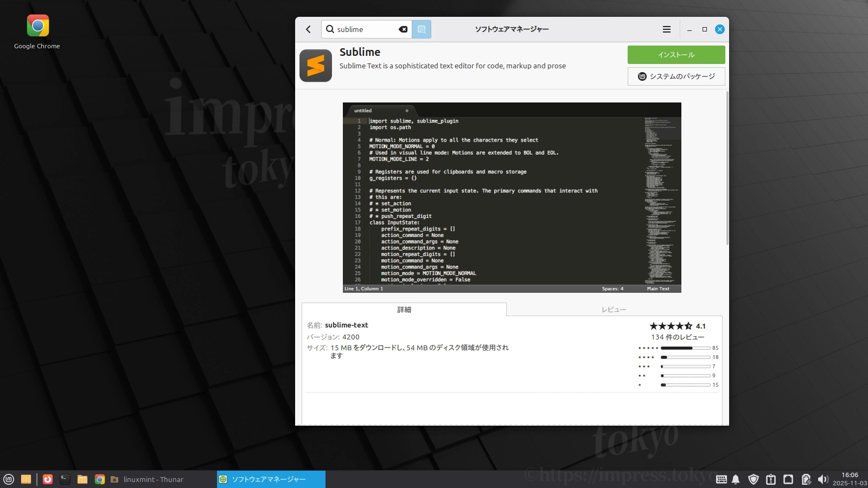Show the desktop via the taskbar yellow-square icon
Viewport: 868px width, 488px height.
[x=26, y=479]
